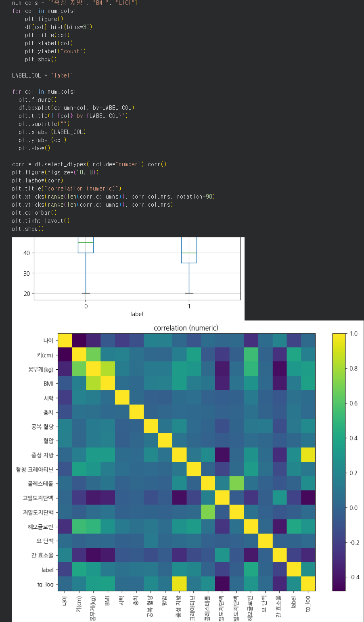Viewport: 364px width, 622px height.
Task: Click the plt.tight_layout() code line
Action: [41, 221]
